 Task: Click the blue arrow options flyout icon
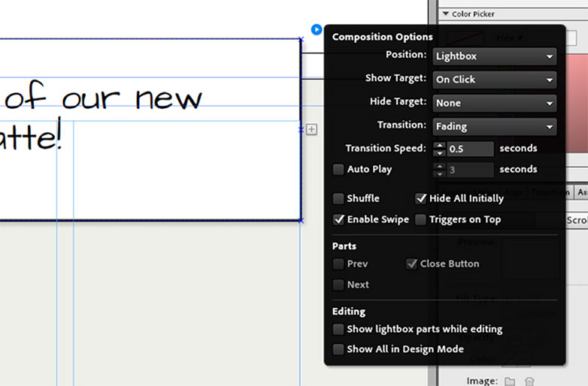tap(317, 29)
